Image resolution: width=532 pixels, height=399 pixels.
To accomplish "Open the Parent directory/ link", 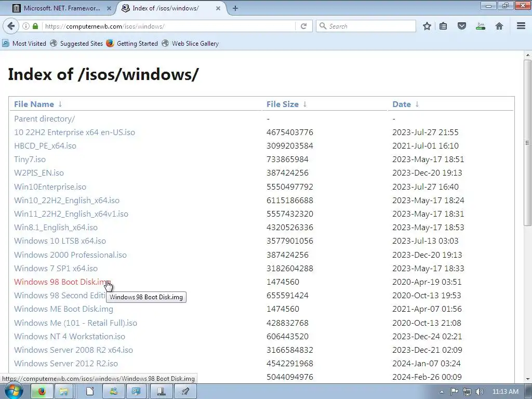I will pos(45,119).
